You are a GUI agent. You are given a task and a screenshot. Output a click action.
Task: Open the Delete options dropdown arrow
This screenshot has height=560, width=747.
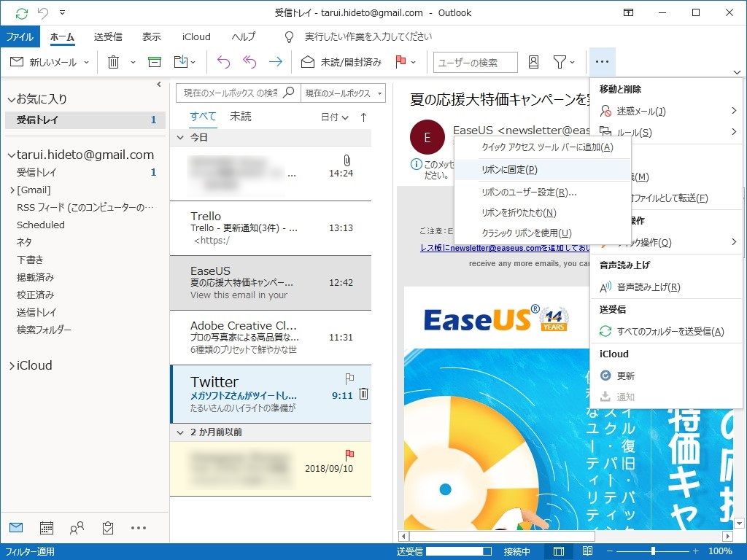(x=133, y=62)
